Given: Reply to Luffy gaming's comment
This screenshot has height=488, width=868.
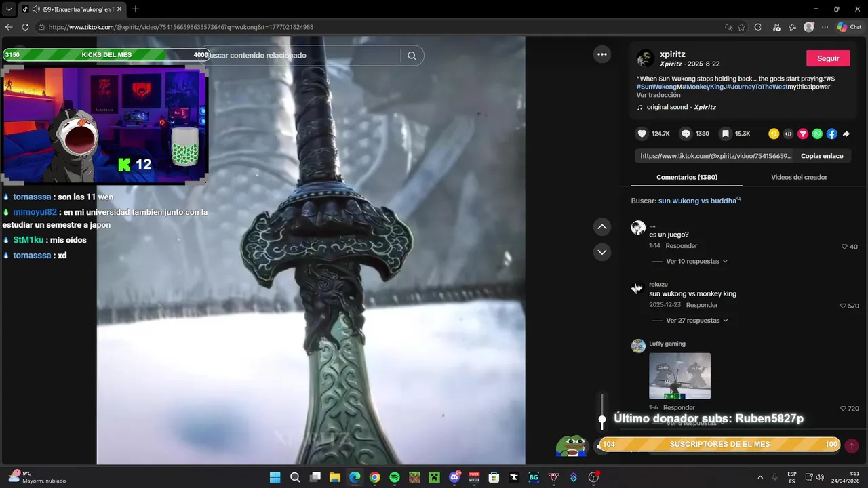Looking at the screenshot, I should [x=679, y=407].
